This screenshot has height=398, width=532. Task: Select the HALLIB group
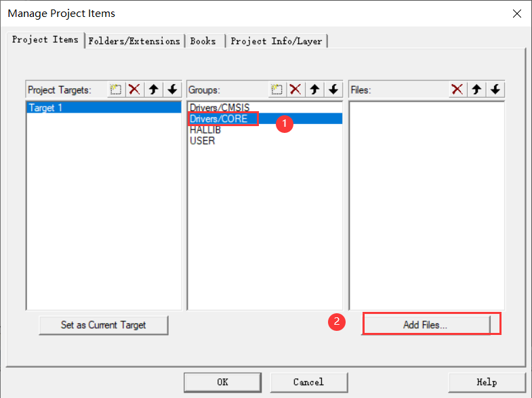click(265, 130)
